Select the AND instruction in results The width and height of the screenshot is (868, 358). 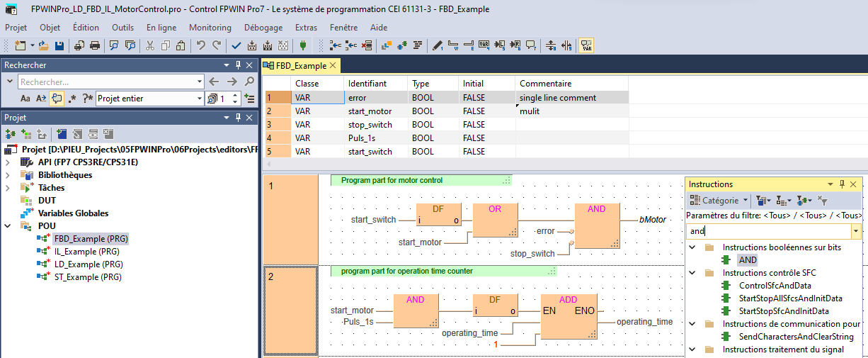click(x=748, y=260)
